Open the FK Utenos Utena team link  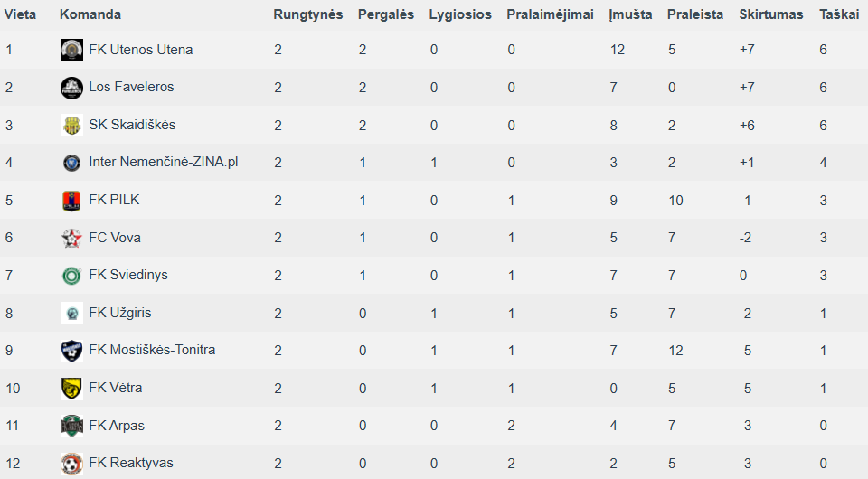(141, 50)
